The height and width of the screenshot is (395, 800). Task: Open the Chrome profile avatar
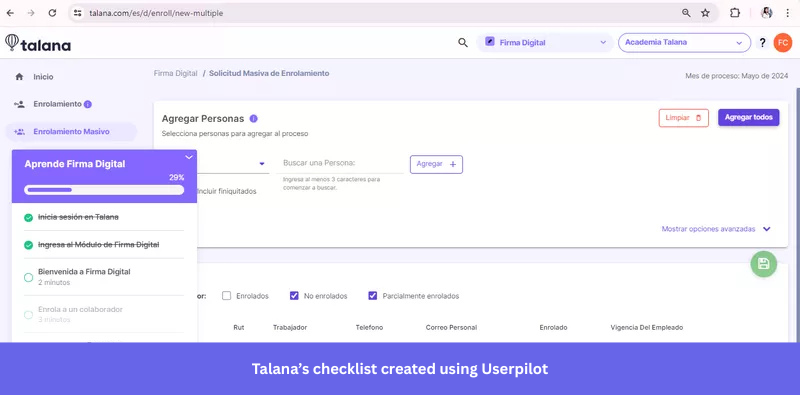[766, 13]
